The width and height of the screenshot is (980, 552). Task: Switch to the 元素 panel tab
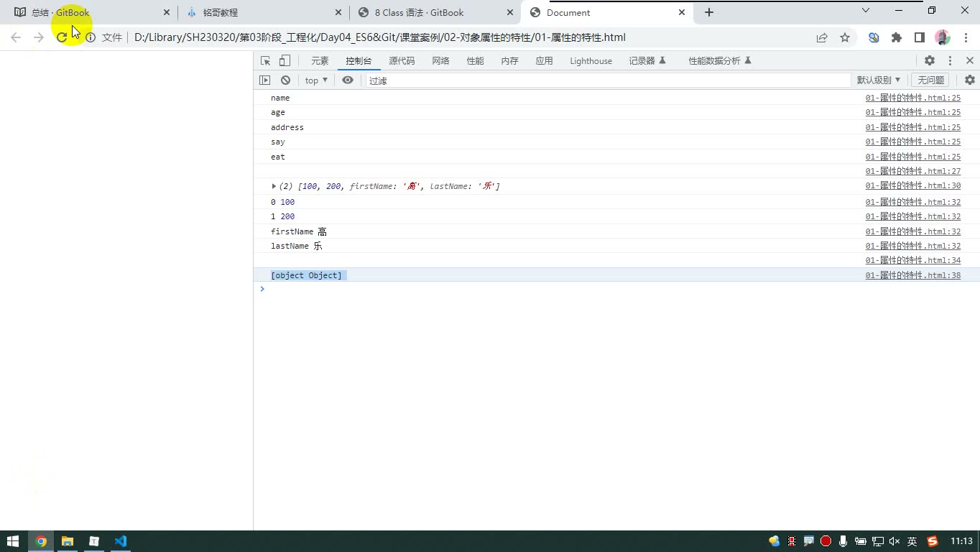(320, 61)
